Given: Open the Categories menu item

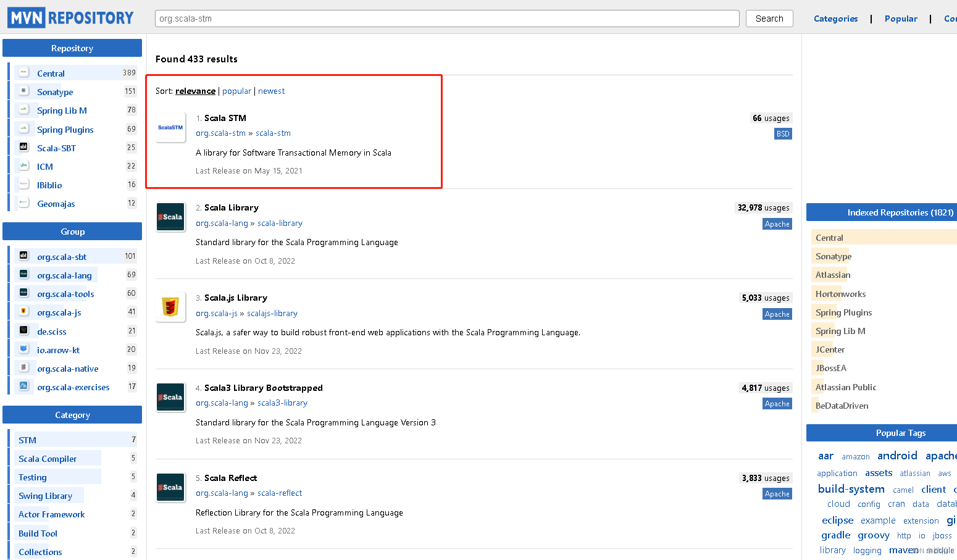Looking at the screenshot, I should (835, 19).
